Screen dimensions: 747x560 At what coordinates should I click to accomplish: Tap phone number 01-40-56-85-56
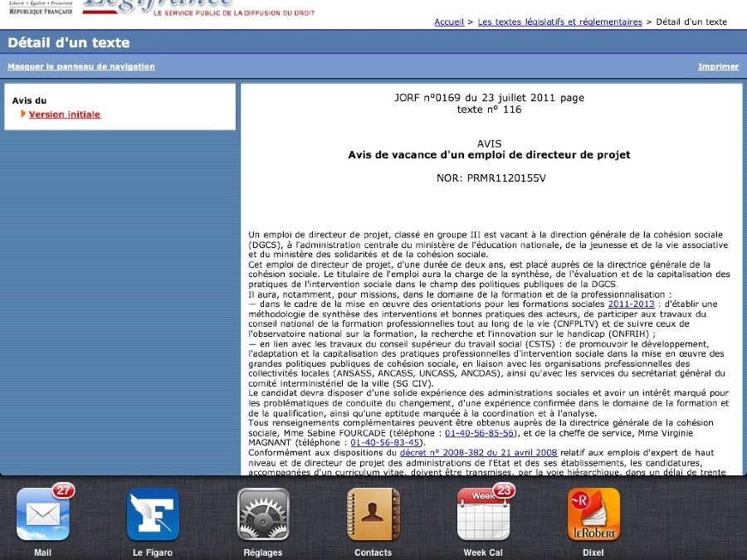[x=480, y=433]
